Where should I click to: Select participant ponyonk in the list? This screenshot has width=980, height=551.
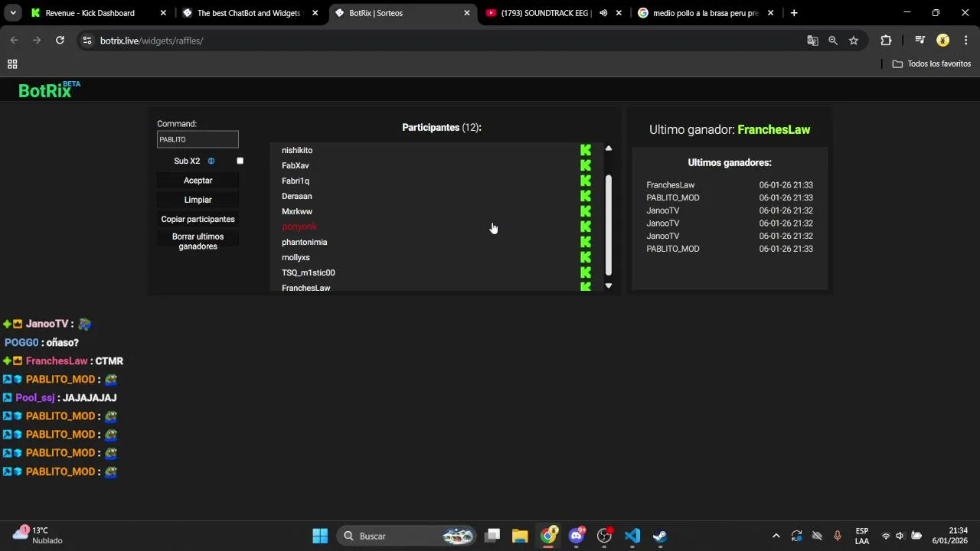point(299,227)
